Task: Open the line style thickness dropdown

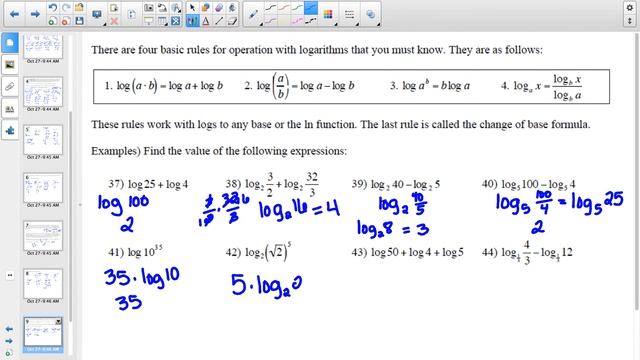Action: pos(349,15)
